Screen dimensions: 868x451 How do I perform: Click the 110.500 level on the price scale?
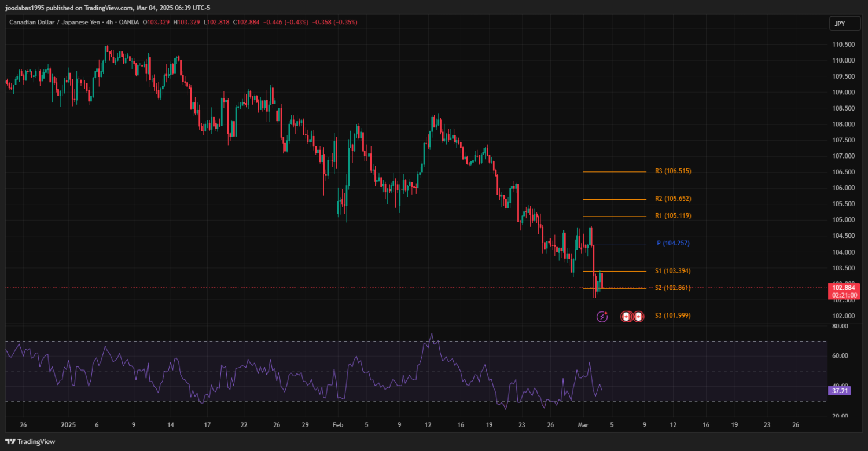coord(844,45)
